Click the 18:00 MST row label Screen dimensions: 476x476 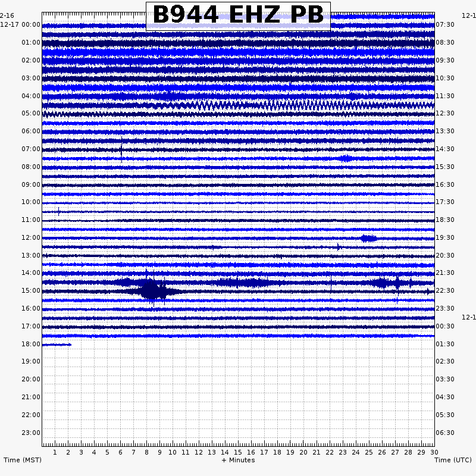31,344
